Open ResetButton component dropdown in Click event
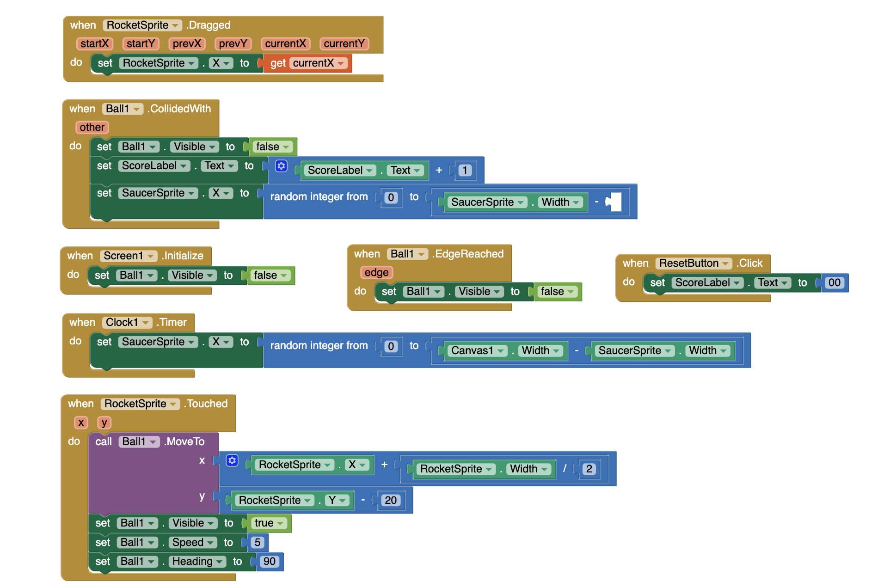Viewport: 896px width, 588px height. [725, 263]
